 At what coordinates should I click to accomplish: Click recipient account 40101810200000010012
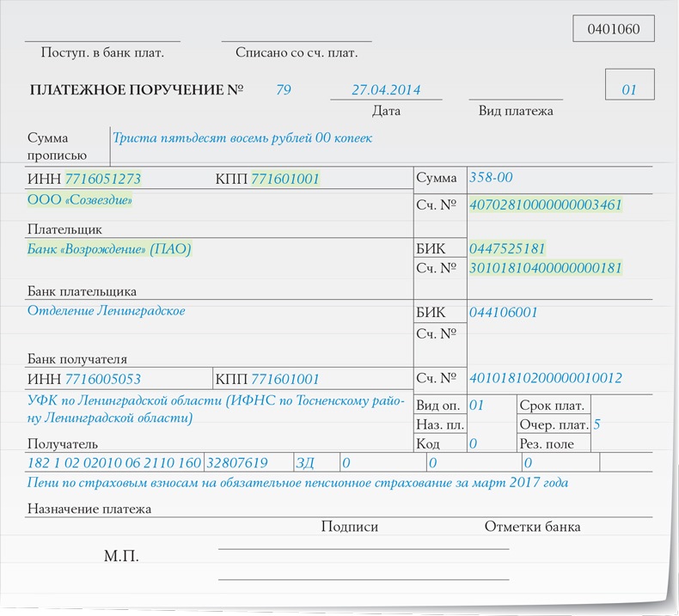pyautogui.click(x=546, y=378)
